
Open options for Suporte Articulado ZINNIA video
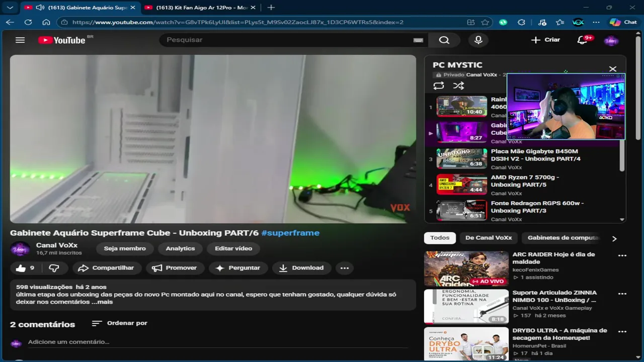622,294
